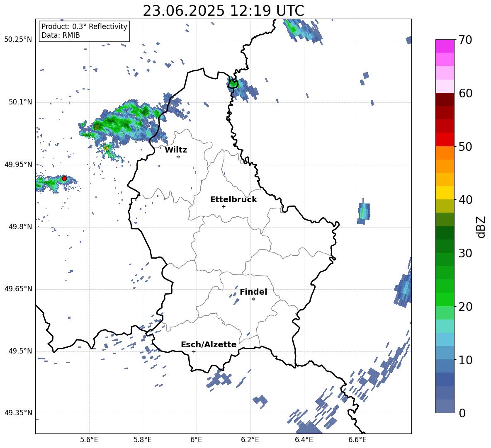Click the longitude label 6.4°E
Screen dimensions: 491x448
click(x=304, y=440)
